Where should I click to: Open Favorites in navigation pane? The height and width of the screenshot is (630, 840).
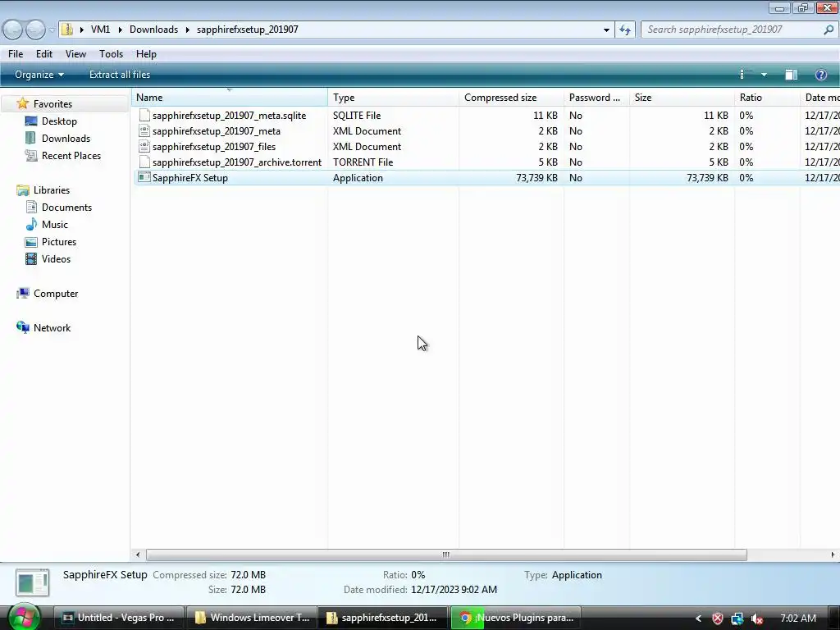pyautogui.click(x=52, y=104)
